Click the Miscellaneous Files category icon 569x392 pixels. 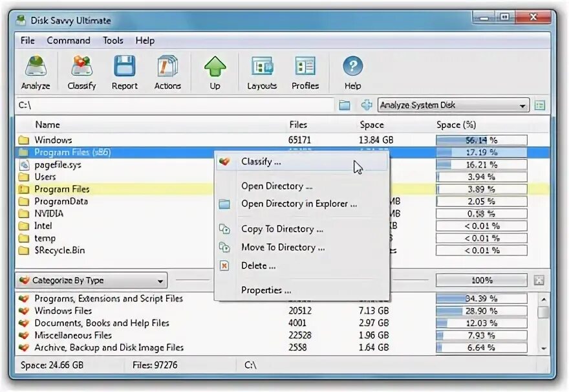[23, 335]
